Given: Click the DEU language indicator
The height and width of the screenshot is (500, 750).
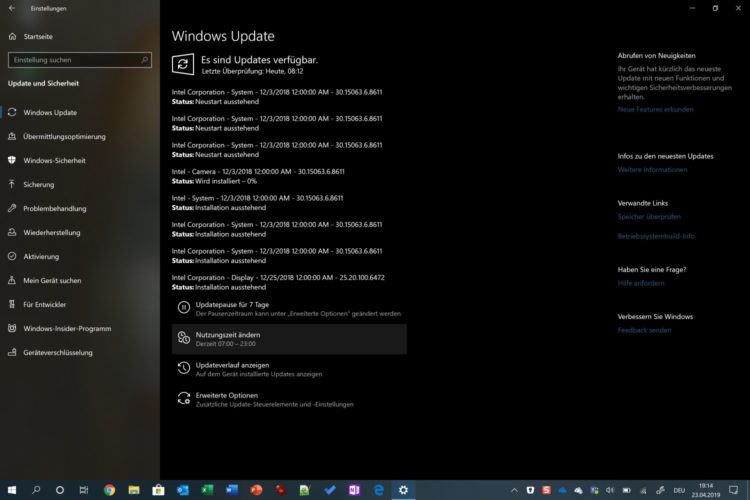Looking at the screenshot, I should click(679, 490).
